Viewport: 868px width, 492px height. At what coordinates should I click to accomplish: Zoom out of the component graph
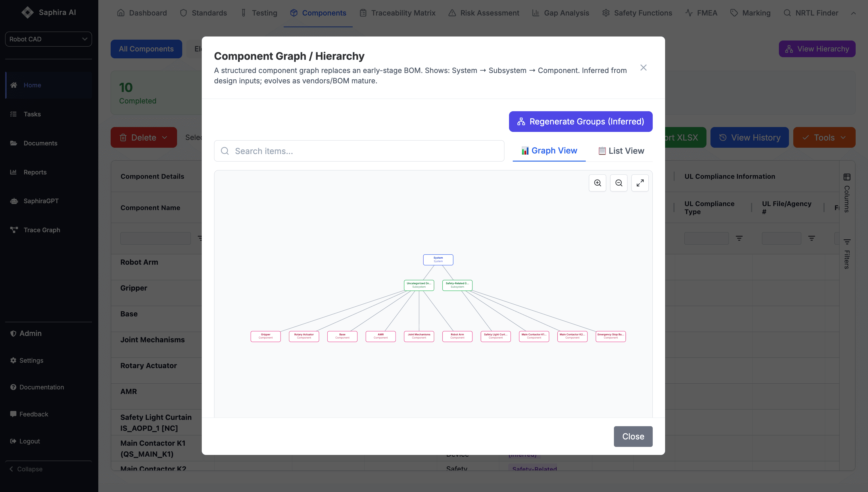click(x=619, y=183)
